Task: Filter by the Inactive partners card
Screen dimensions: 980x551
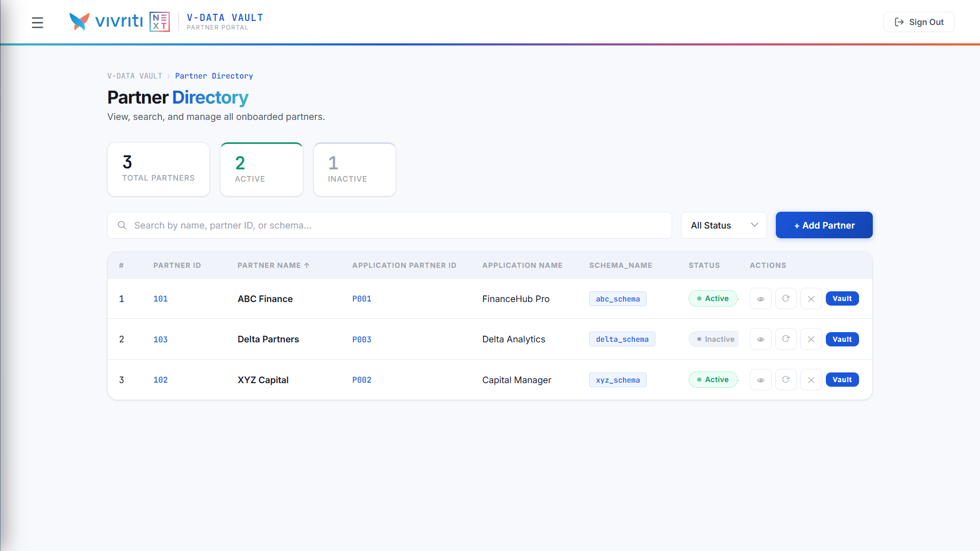Action: pyautogui.click(x=355, y=169)
